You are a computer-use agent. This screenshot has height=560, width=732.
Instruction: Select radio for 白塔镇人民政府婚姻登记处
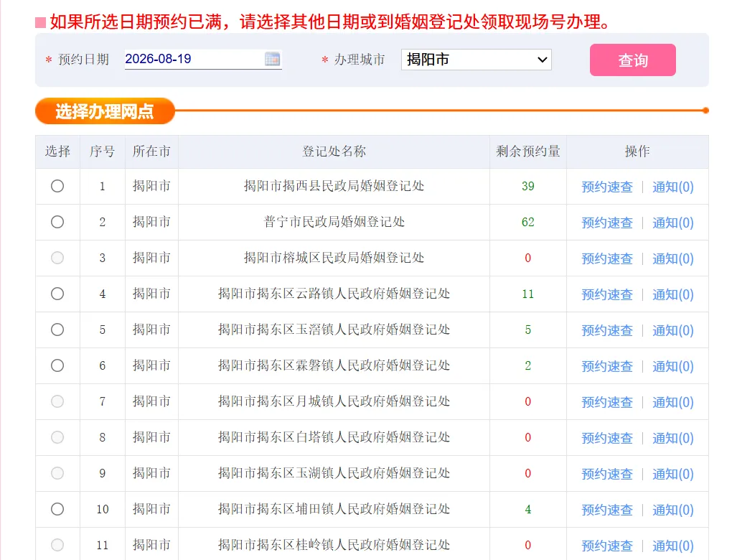coord(57,437)
